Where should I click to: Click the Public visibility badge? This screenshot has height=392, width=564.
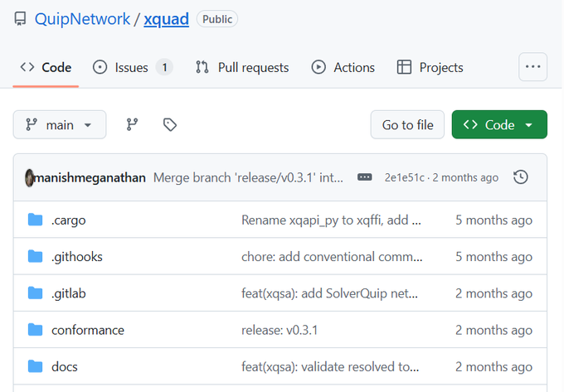(x=217, y=19)
